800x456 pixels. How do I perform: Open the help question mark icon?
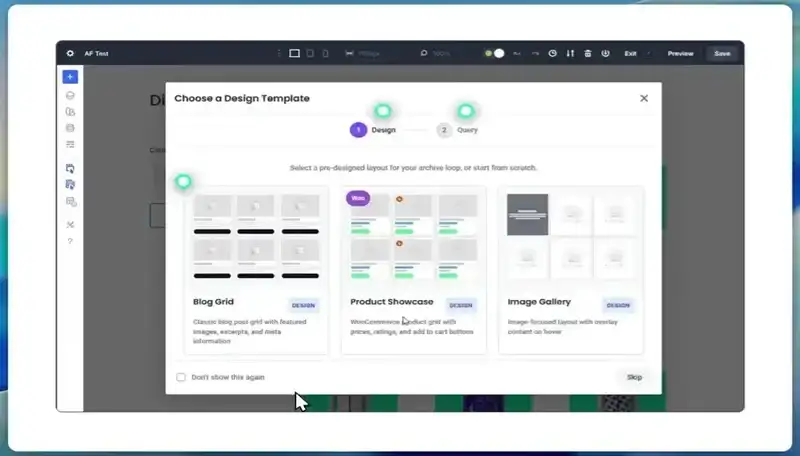pyautogui.click(x=70, y=241)
